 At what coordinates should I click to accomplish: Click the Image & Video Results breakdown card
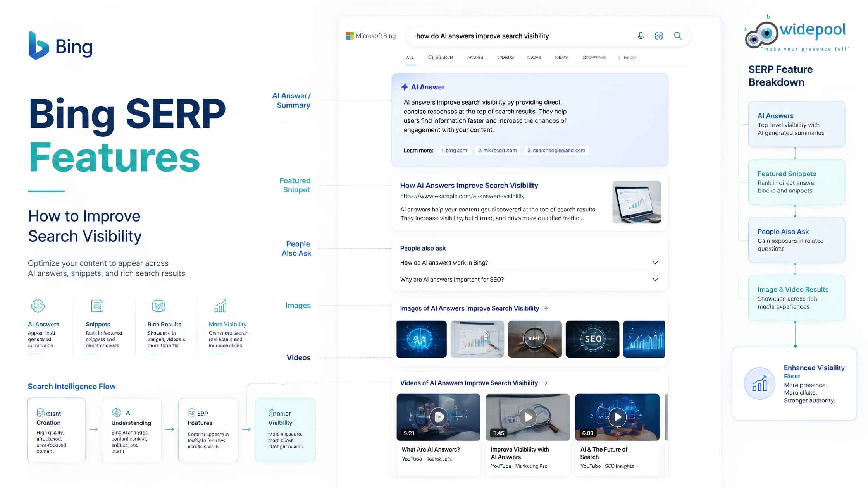tap(796, 298)
